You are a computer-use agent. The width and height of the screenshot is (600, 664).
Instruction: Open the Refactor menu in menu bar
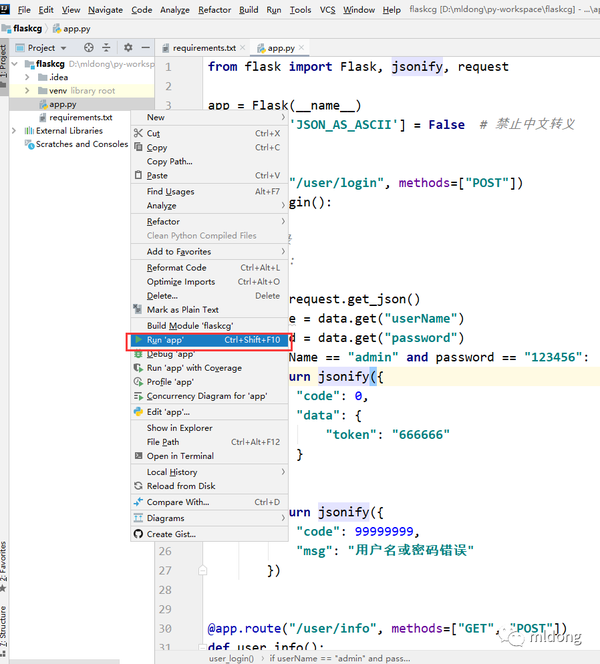[x=214, y=10]
